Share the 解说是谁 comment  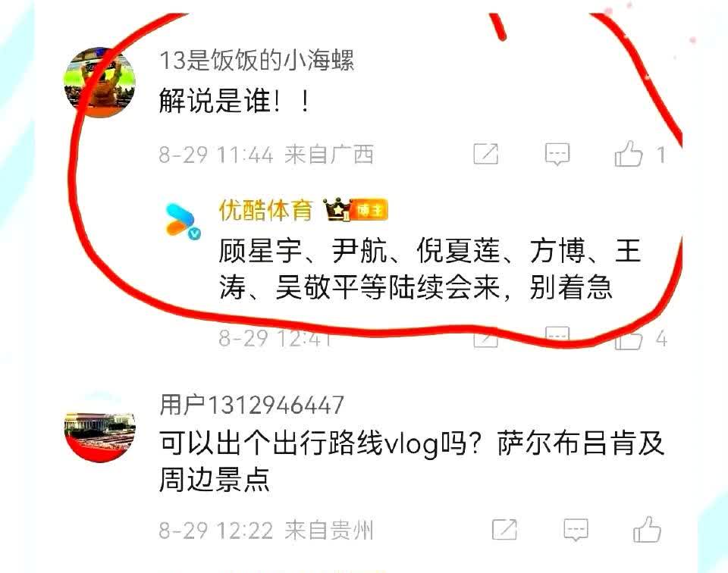(x=485, y=154)
